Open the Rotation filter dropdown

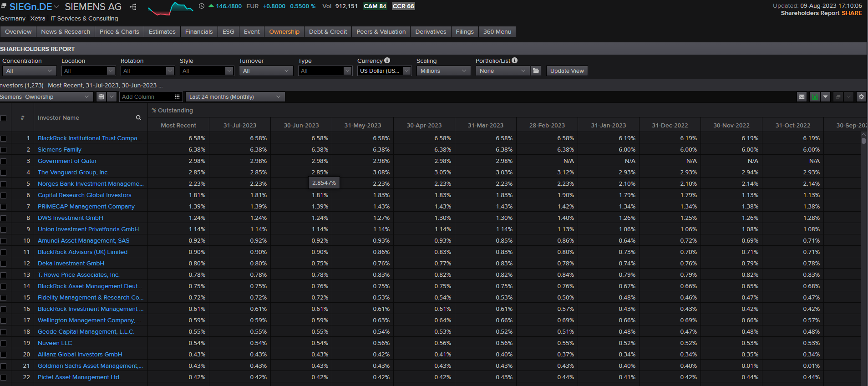(x=147, y=71)
